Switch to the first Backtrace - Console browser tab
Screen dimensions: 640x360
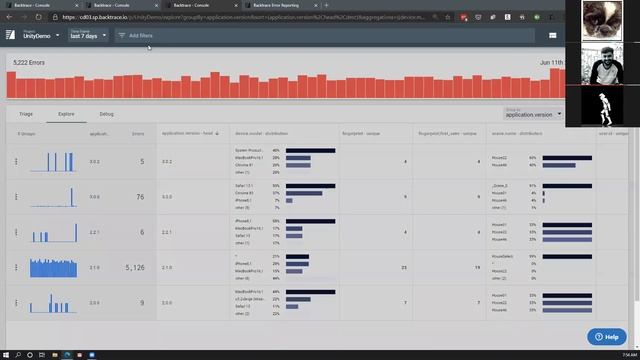click(x=42, y=5)
